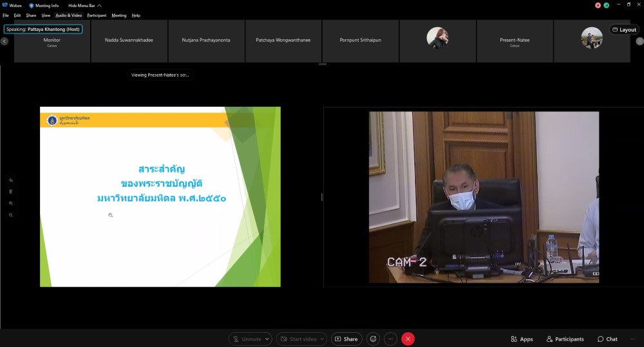644x347 pixels.
Task: Open the Participant menu
Action: click(97, 15)
